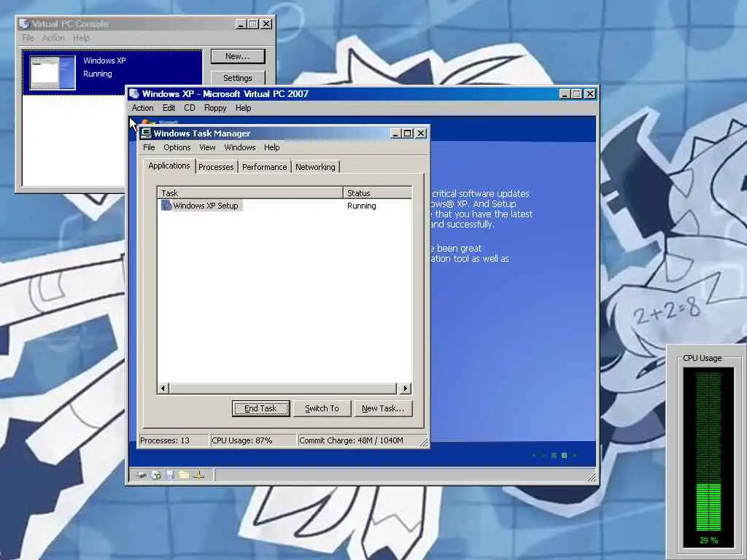Sort by the Status column header
The image size is (747, 560).
point(377,192)
